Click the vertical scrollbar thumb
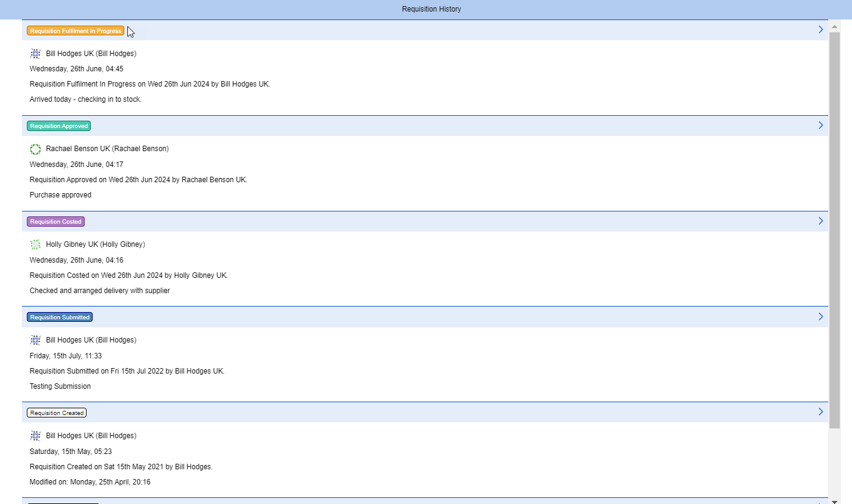Screen dimensions: 852x504 pos(834,229)
